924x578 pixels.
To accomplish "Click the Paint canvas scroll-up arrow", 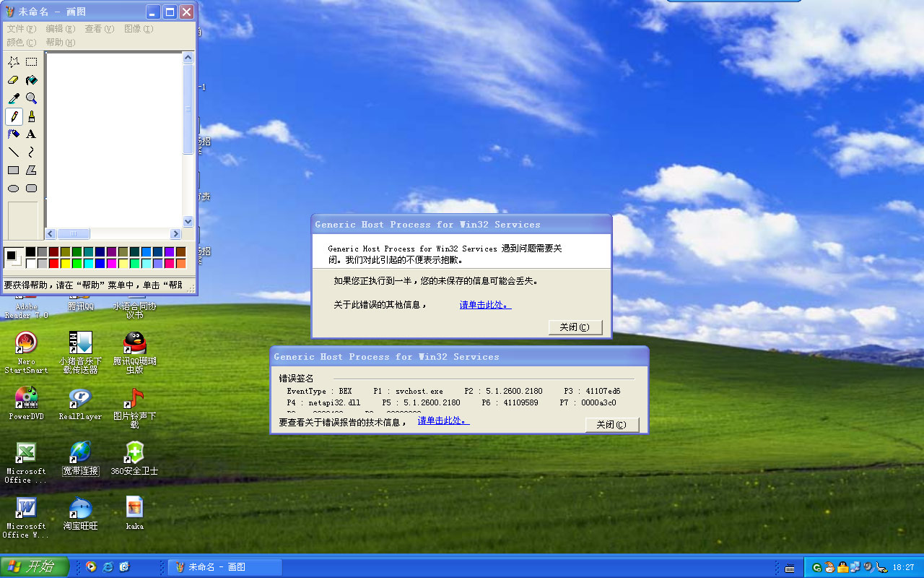I will [188, 58].
